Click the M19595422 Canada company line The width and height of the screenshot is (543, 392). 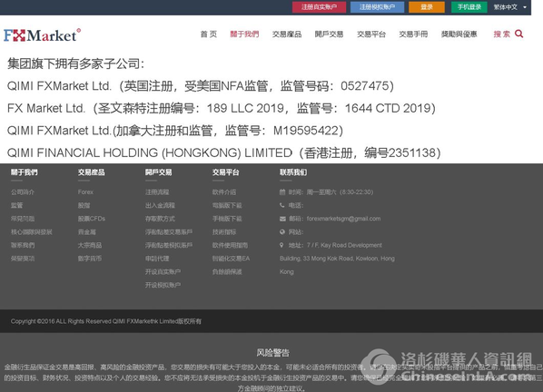(x=175, y=131)
